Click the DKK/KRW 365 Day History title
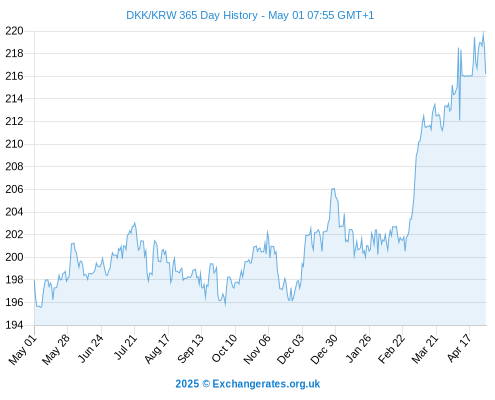 tap(250, 15)
